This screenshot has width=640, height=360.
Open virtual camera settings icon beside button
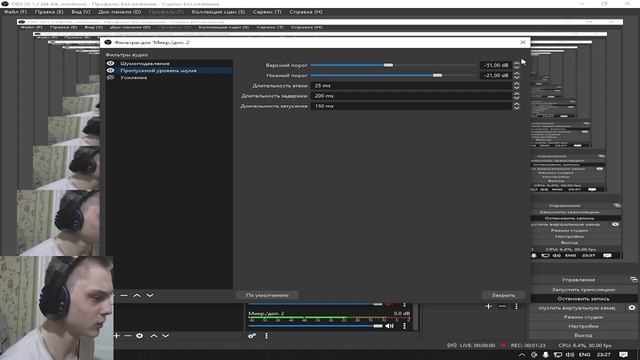point(632,308)
